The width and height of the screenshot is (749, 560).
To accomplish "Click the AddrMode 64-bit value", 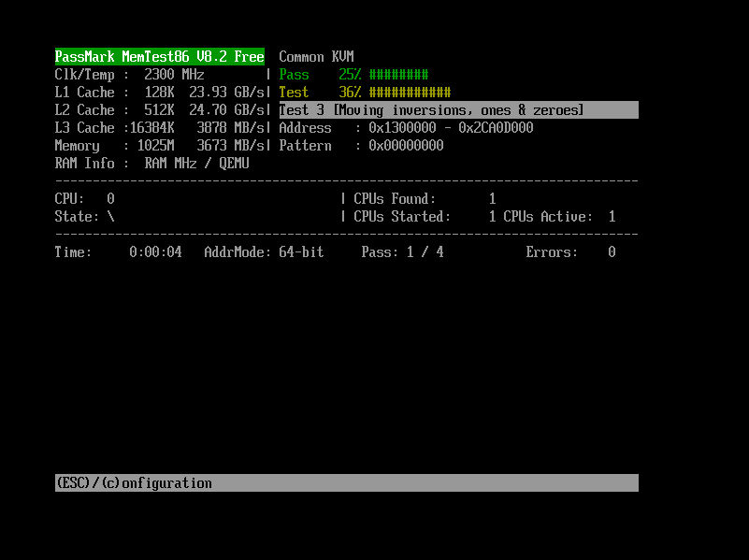I will coord(301,251).
